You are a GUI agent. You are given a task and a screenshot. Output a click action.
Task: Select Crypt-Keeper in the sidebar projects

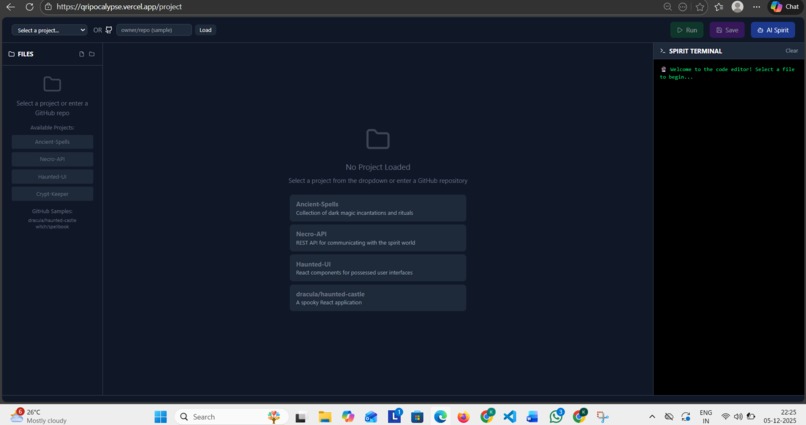click(x=52, y=194)
